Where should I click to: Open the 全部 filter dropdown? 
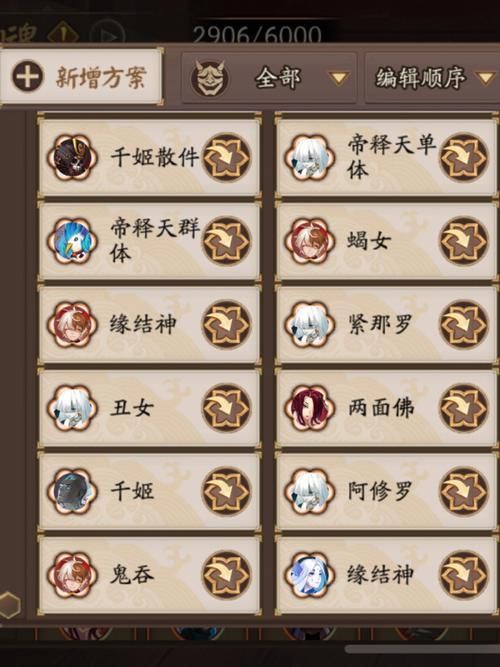tap(269, 78)
